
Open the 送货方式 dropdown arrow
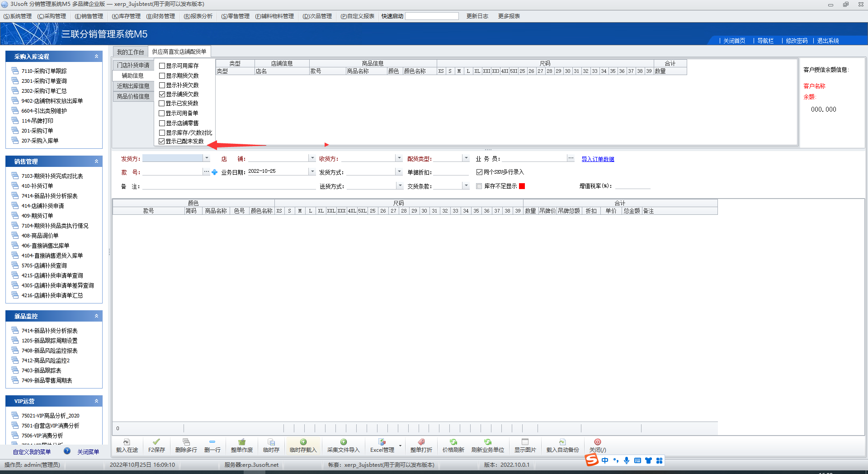(x=400, y=186)
